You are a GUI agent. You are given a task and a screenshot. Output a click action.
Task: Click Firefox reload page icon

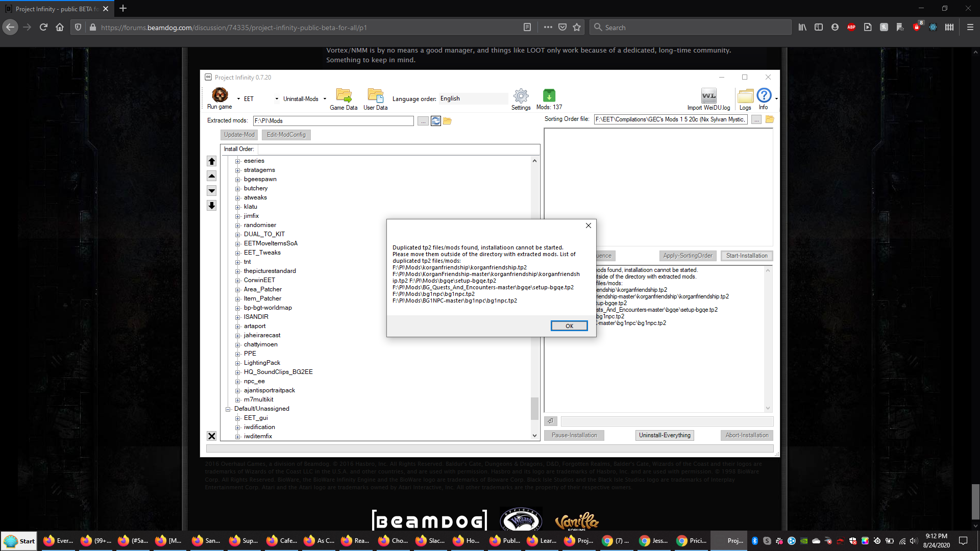43,28
